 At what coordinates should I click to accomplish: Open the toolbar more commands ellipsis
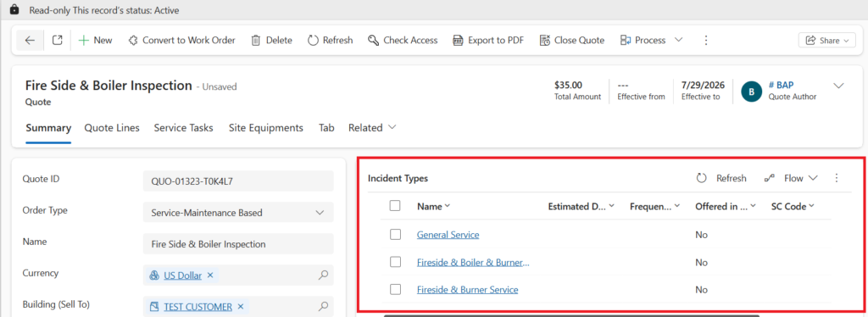[705, 41]
